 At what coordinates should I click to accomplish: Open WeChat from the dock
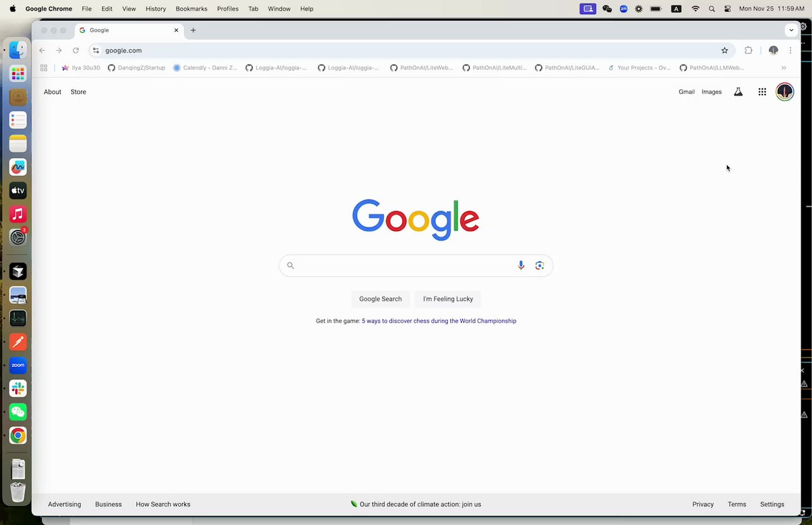pyautogui.click(x=18, y=412)
